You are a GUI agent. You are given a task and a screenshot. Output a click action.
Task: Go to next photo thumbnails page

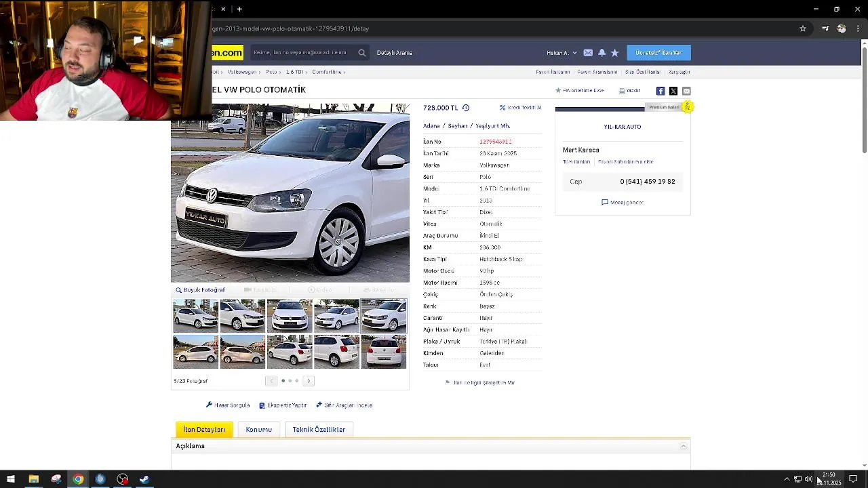[309, 381]
